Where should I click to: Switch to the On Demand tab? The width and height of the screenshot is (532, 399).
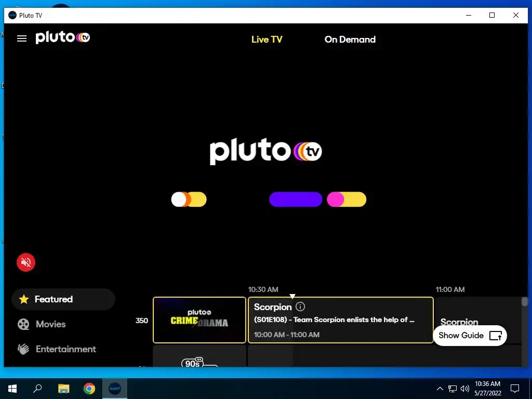point(350,39)
